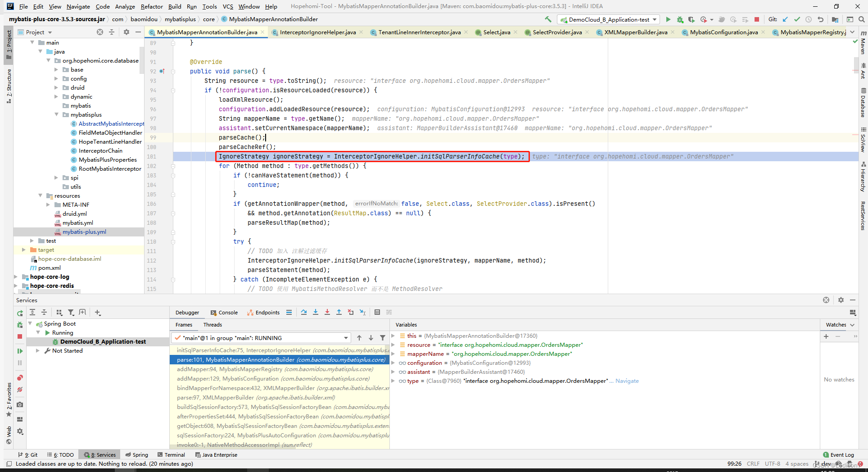Click Force Step Into red down-arrow icon
Screen dimensions: 868x472
tap(327, 312)
